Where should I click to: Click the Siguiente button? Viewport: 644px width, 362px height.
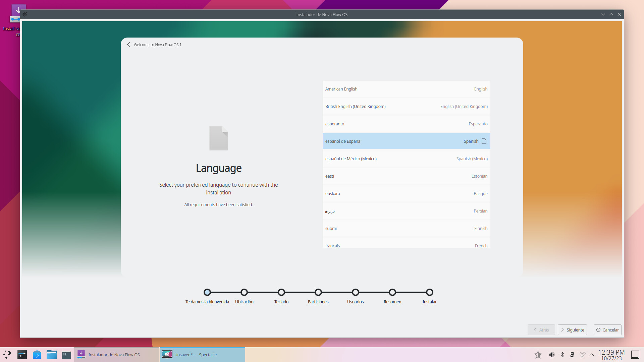pyautogui.click(x=572, y=330)
